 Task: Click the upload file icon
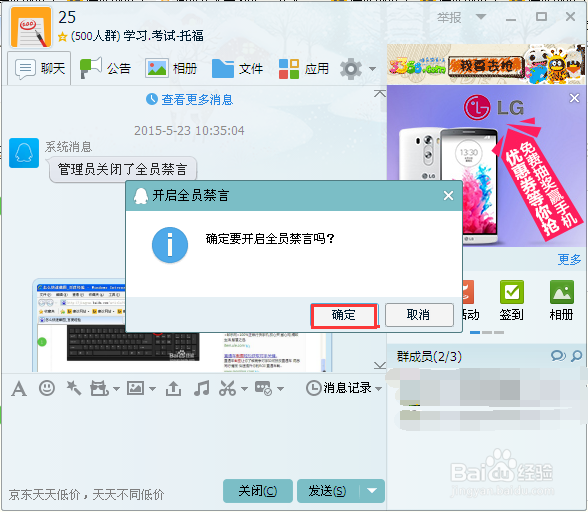tap(173, 389)
